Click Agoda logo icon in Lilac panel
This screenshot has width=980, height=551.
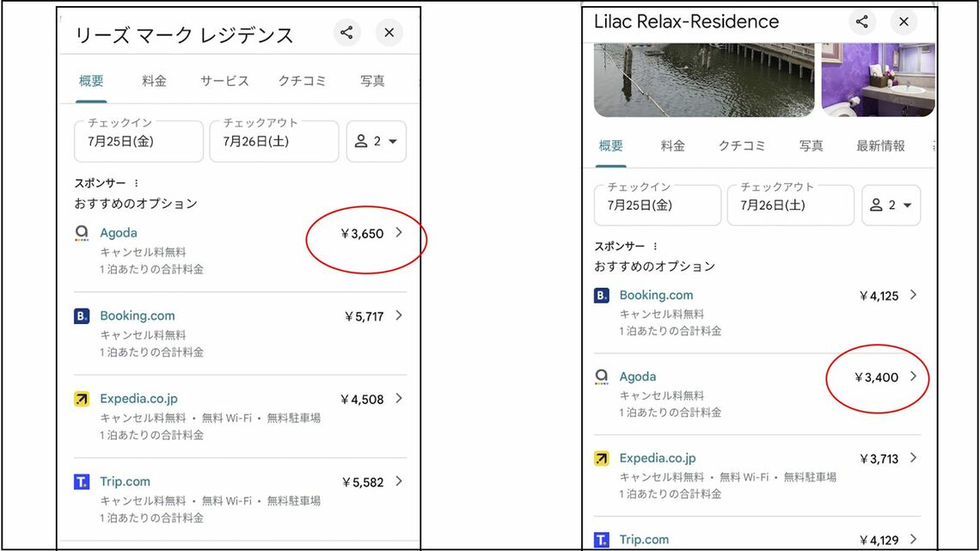pos(601,377)
